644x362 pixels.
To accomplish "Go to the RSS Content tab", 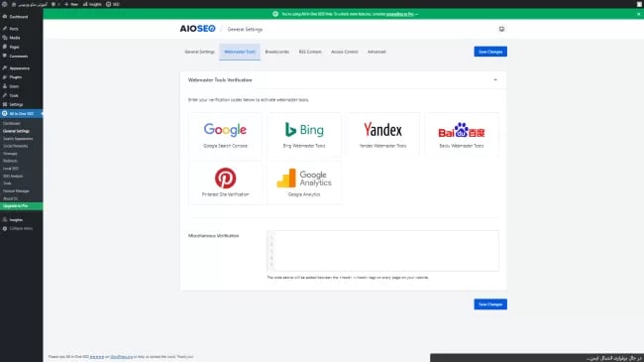I will (310, 52).
